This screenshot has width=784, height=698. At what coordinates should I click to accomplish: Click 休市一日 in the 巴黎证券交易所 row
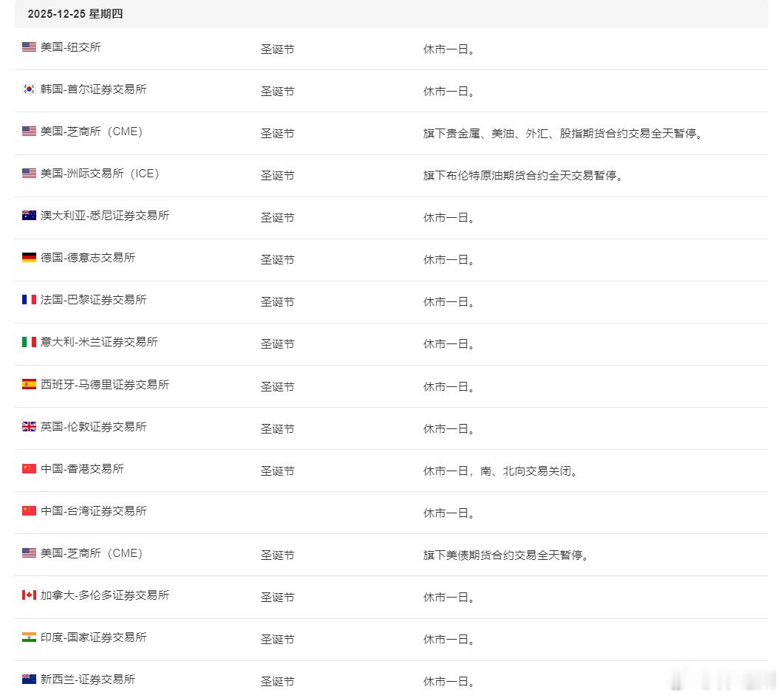tap(449, 302)
